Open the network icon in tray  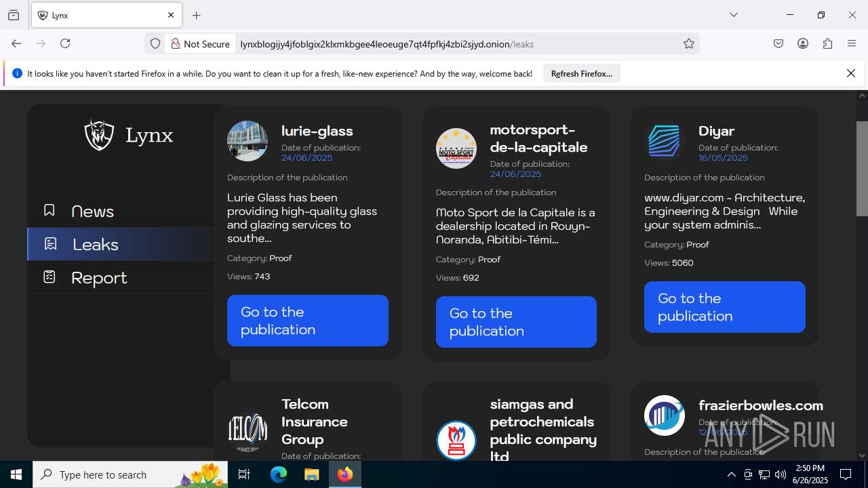764,474
